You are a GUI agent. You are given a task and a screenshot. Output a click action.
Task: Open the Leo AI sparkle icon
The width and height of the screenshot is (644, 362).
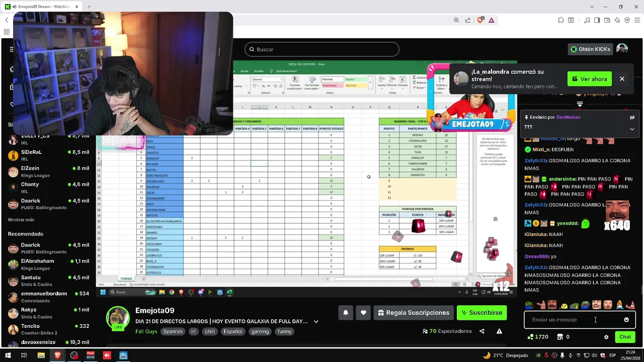[x=617, y=20]
